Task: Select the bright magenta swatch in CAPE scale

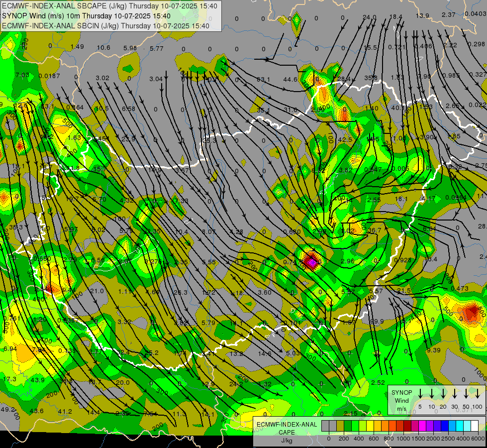Action: [422, 426]
